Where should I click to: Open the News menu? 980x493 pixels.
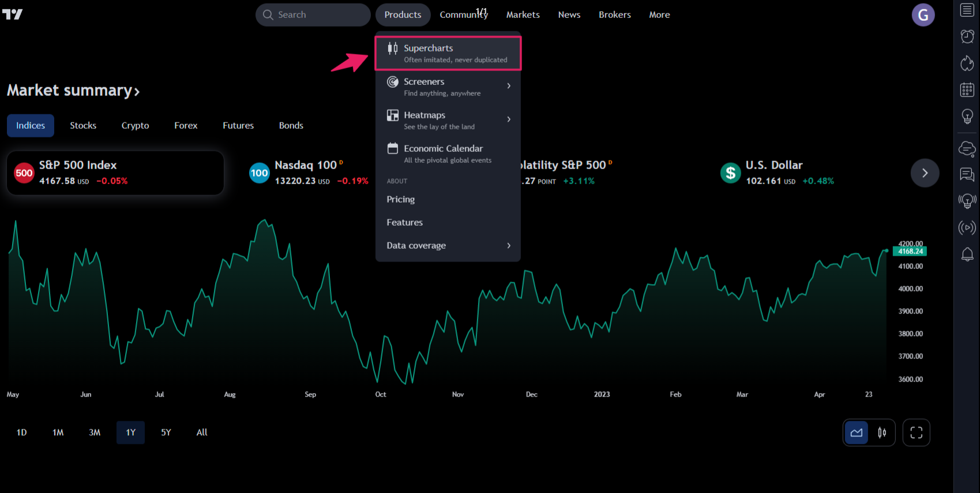569,15
